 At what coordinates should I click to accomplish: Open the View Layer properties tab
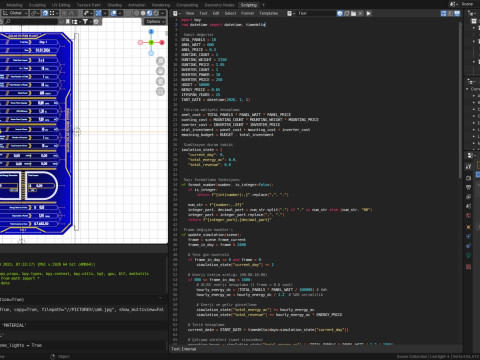click(468, 196)
